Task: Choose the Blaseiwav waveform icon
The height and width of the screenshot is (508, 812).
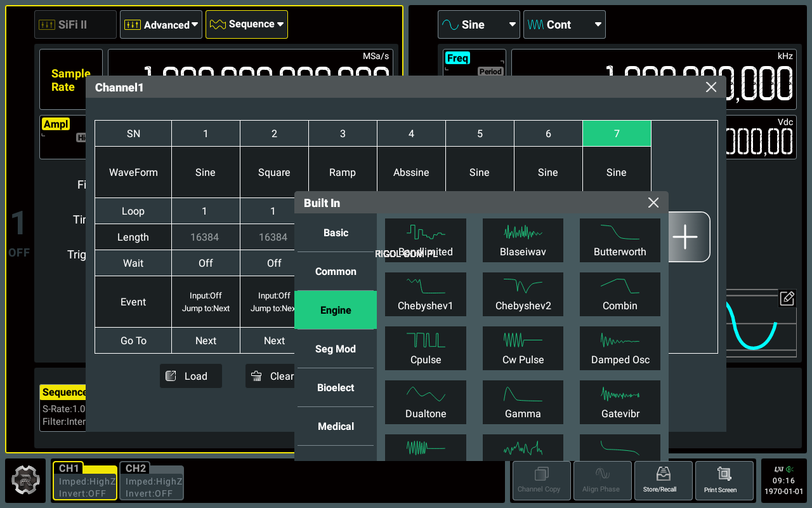Action: click(523, 240)
